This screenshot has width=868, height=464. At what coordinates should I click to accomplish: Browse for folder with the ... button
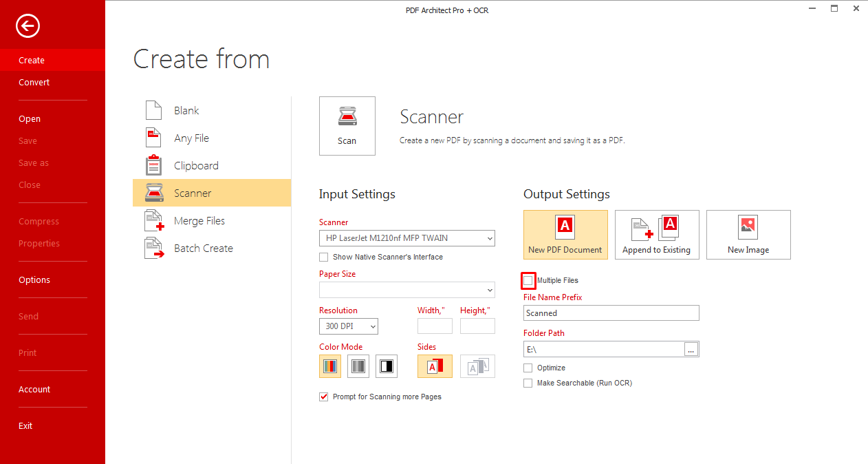pyautogui.click(x=692, y=349)
